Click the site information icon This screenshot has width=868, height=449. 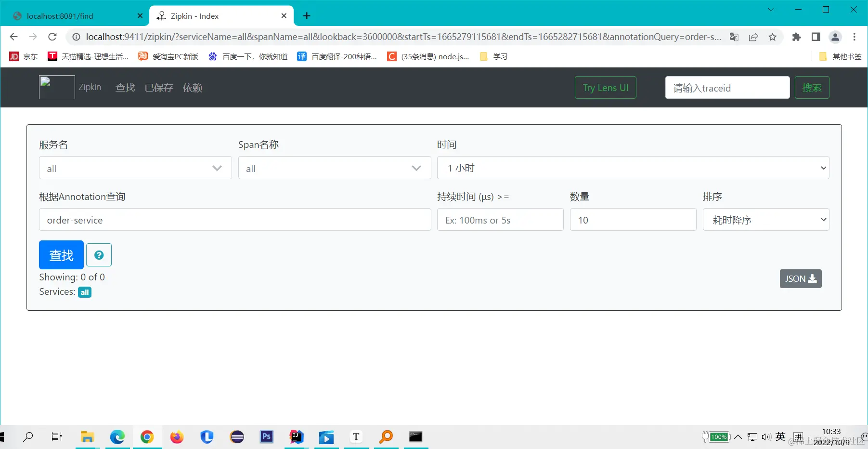[76, 37]
